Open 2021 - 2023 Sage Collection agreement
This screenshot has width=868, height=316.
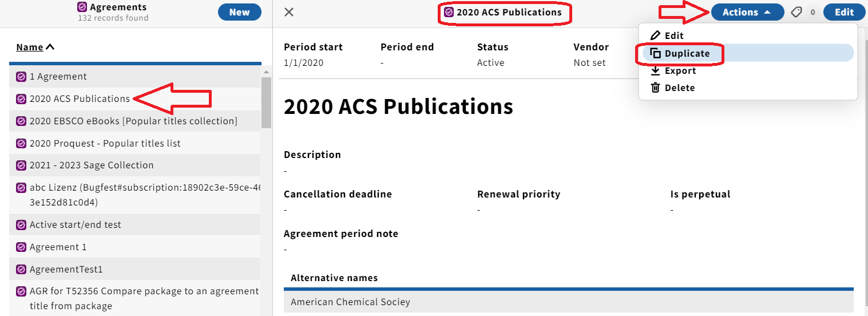[135, 165]
